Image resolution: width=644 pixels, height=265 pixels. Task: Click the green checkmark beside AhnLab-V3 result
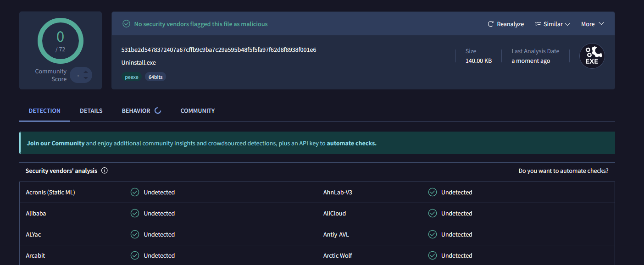pos(432,192)
